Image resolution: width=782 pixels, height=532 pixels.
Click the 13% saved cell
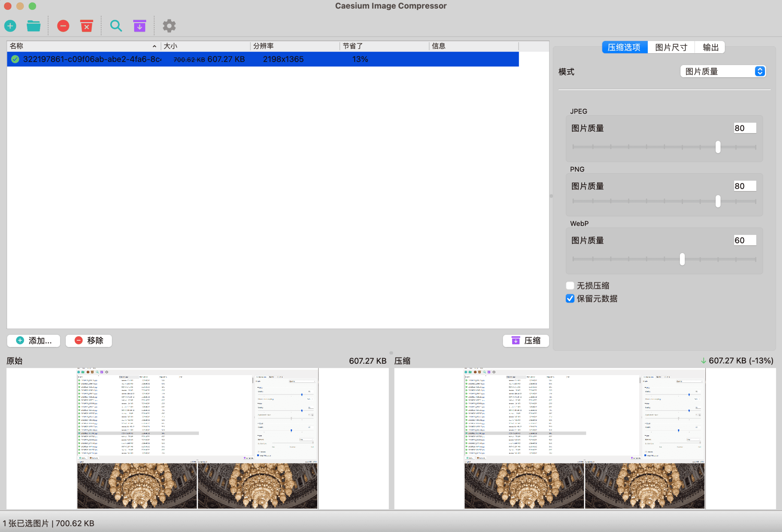[360, 59]
